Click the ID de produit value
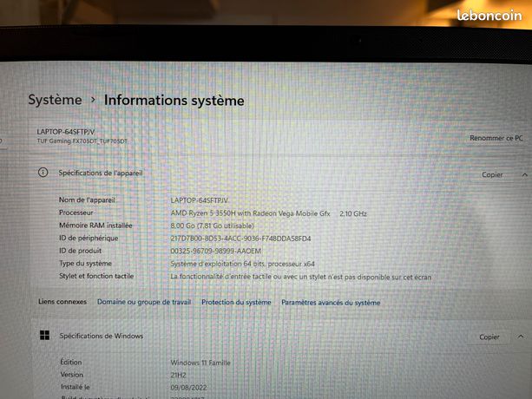The width and height of the screenshot is (532, 399). pos(216,251)
